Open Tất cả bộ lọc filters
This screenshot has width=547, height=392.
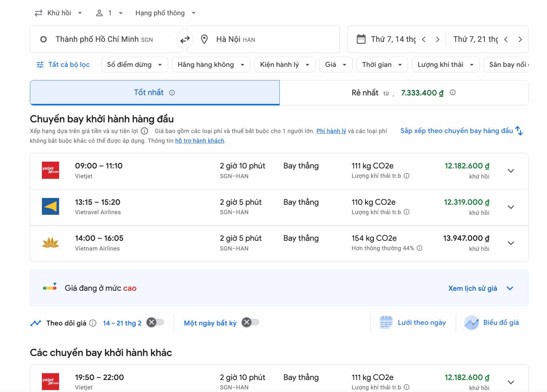tap(63, 65)
